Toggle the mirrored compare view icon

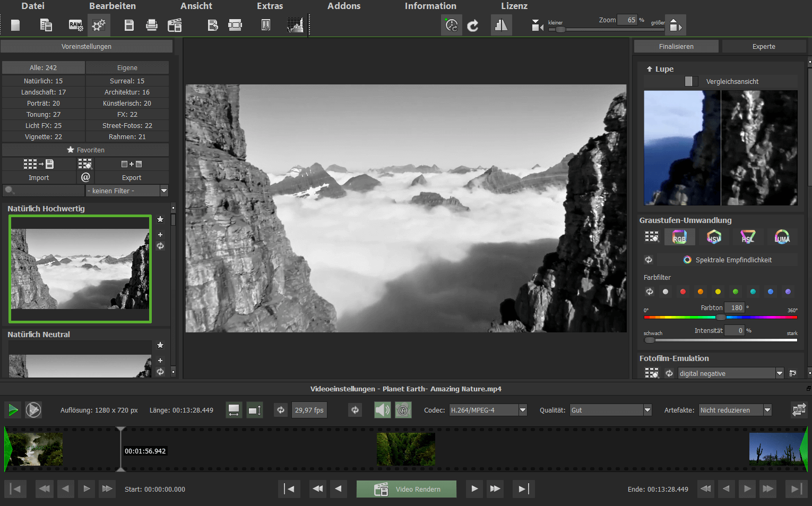pos(501,25)
